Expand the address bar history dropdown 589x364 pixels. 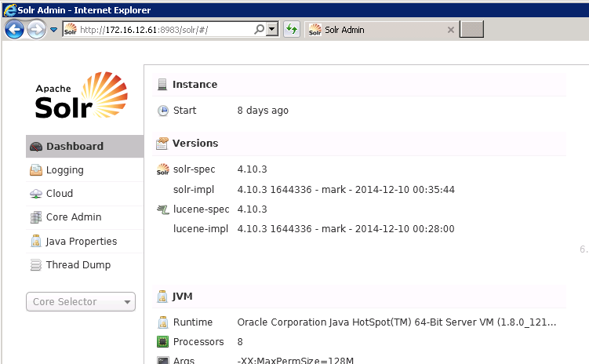(x=272, y=30)
